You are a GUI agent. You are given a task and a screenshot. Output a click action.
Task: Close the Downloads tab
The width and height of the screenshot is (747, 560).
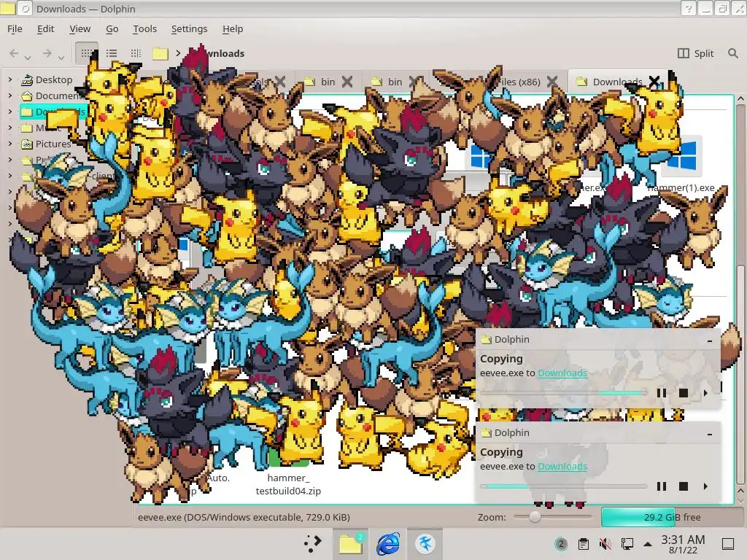pyautogui.click(x=654, y=82)
